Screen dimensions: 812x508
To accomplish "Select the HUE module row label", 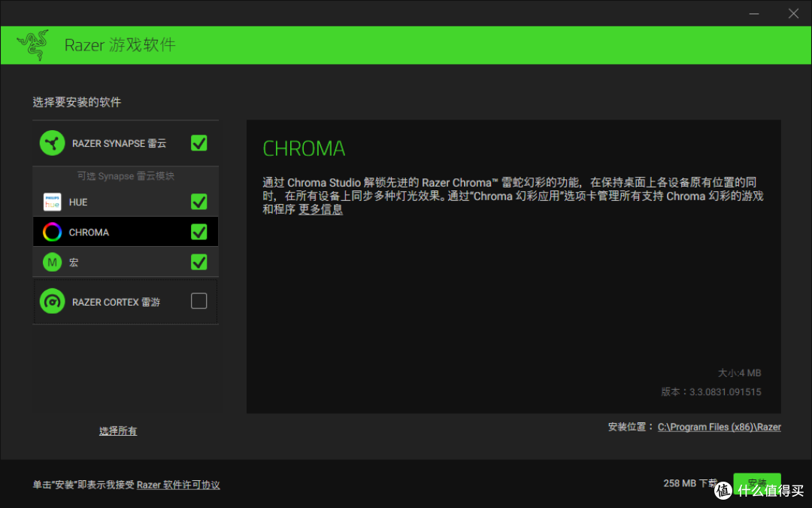I will pos(78,202).
